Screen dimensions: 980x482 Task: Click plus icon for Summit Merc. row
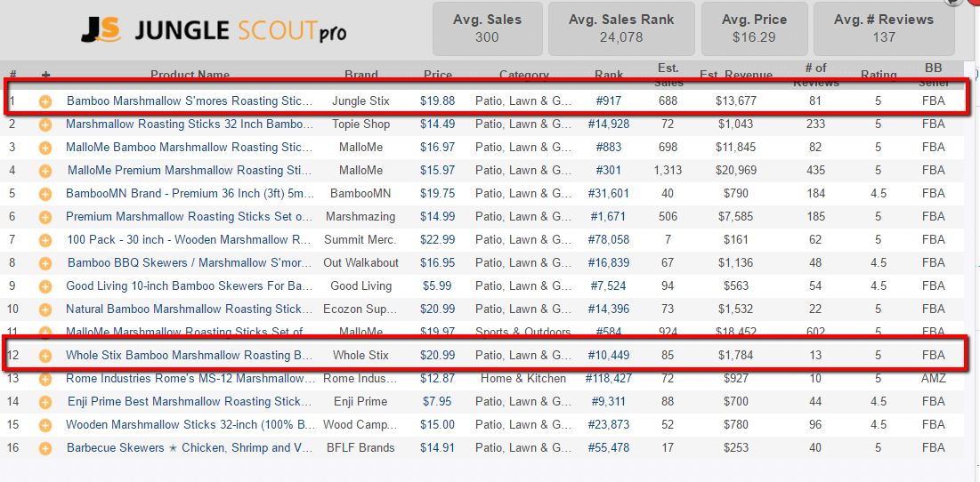tap(45, 240)
